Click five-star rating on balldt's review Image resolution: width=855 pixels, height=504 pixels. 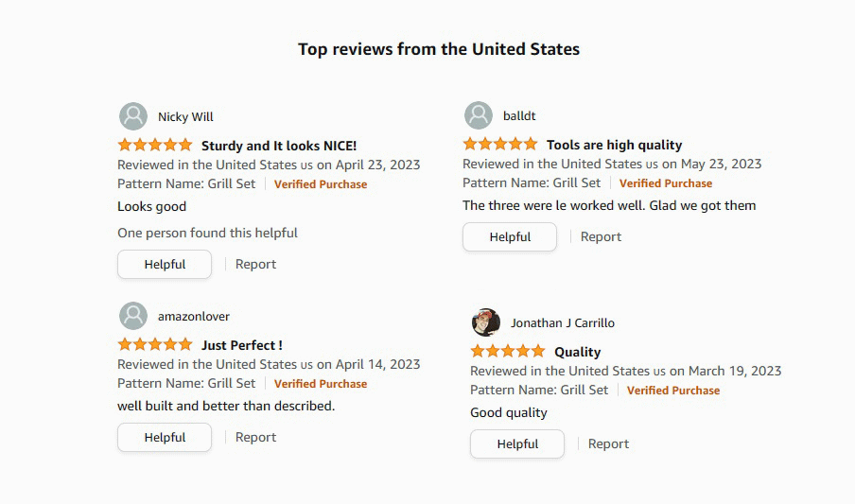click(x=500, y=145)
